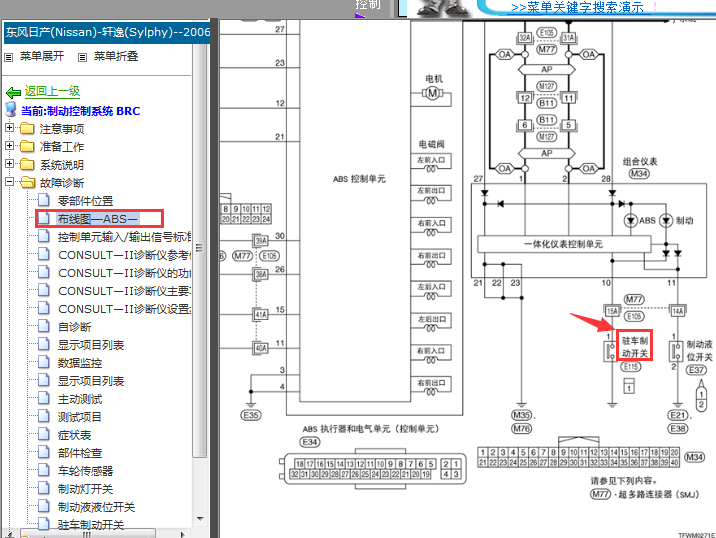Open 零部件位置 in the tree
716x538 pixels.
pos(85,201)
